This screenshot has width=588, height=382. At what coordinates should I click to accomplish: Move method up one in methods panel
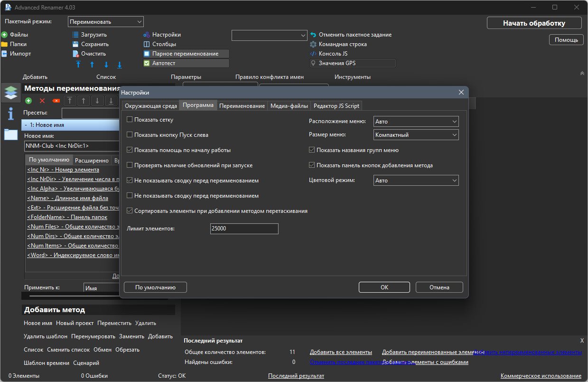84,101
